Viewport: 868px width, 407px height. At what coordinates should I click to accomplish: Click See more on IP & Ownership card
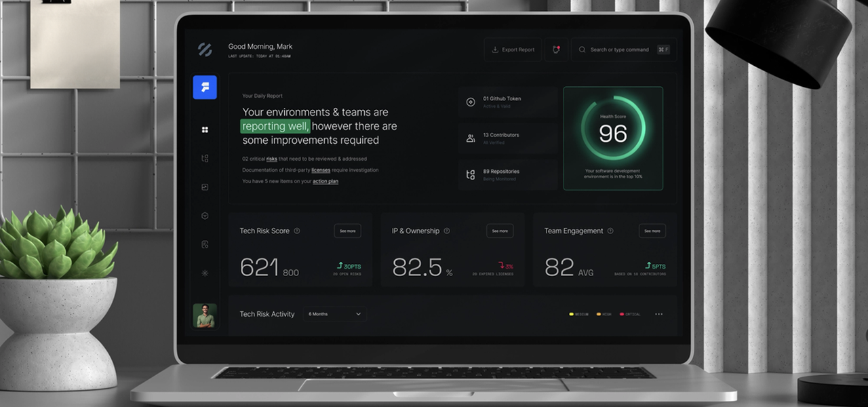500,231
